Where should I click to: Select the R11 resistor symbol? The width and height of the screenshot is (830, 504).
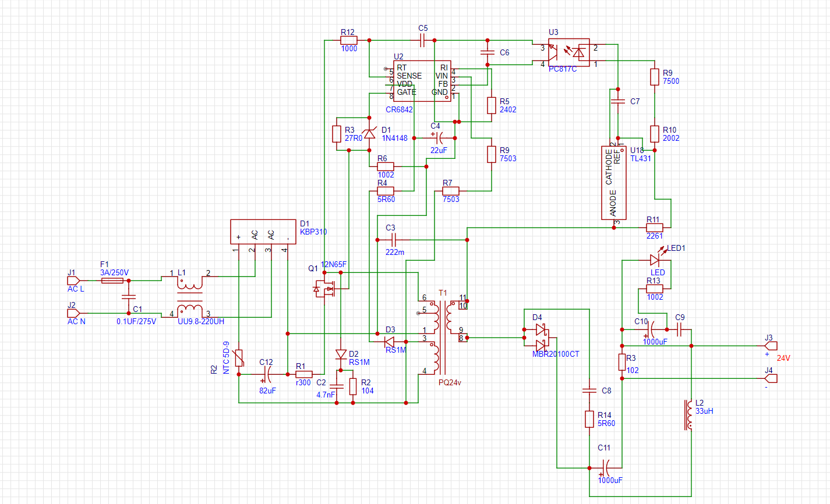655,228
